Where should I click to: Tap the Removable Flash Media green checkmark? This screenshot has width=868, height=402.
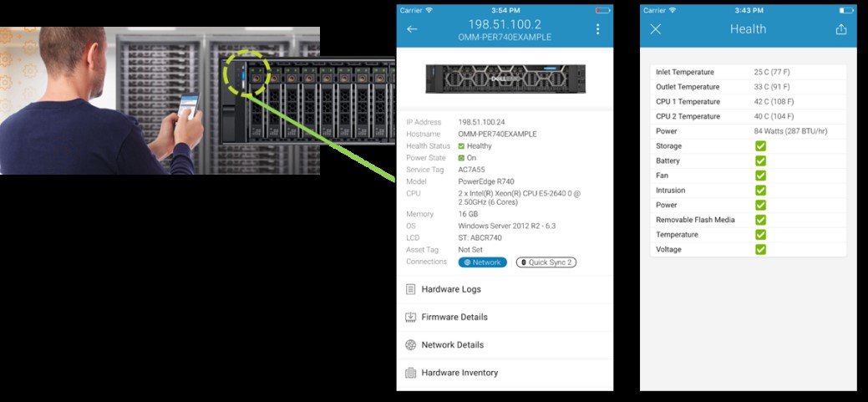pos(760,220)
